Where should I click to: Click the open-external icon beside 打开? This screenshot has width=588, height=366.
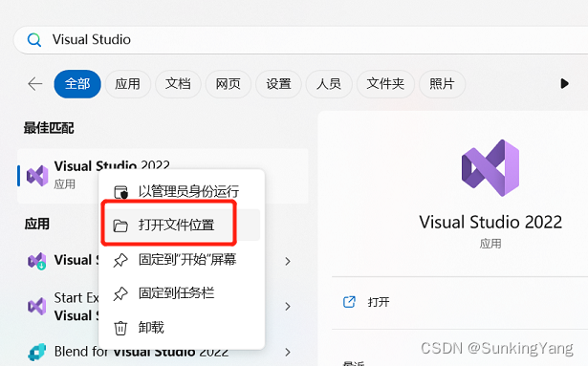349,302
